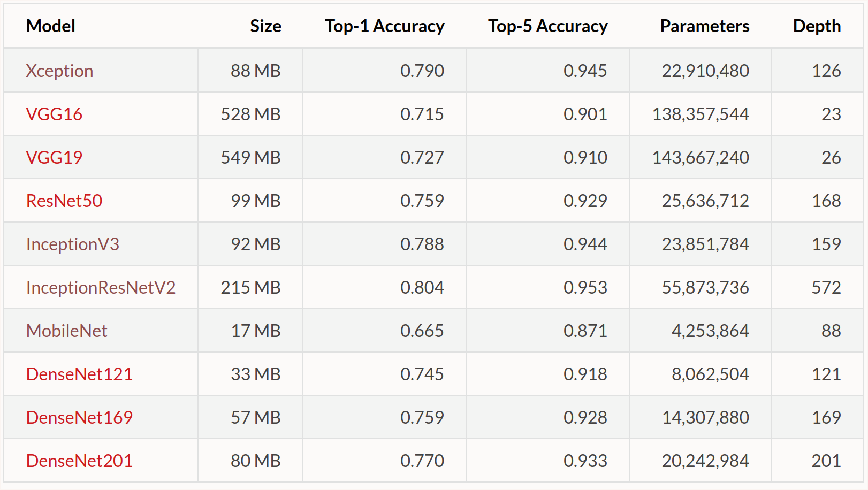Click the Depth column header
Screen dimensions: 868x490
[x=817, y=26]
